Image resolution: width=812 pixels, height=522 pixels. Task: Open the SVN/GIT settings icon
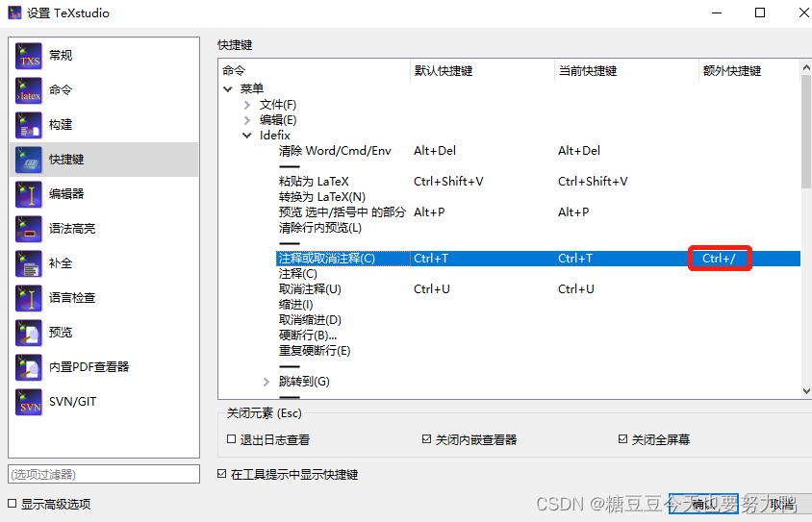tap(29, 402)
